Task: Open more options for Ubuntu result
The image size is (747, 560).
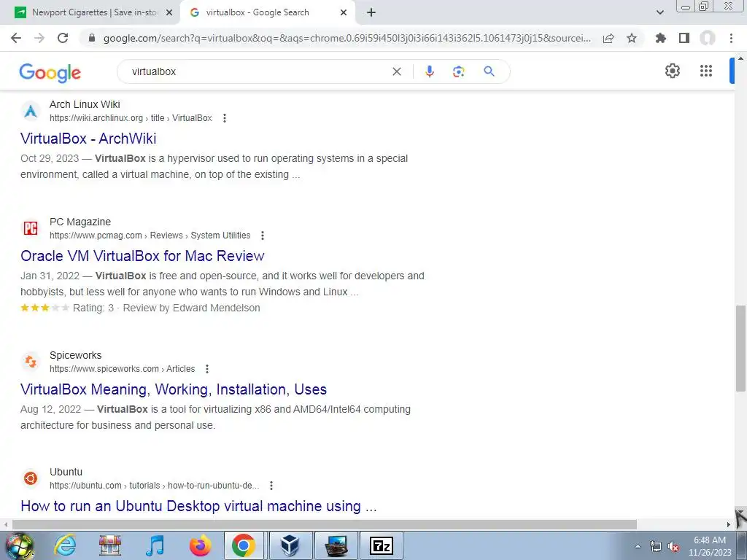Action: tap(271, 485)
